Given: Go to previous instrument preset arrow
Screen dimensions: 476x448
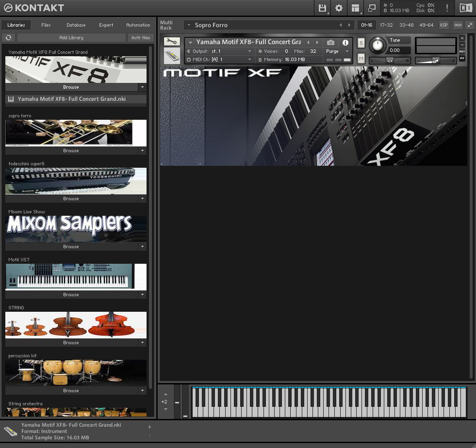Looking at the screenshot, I should coord(309,43).
